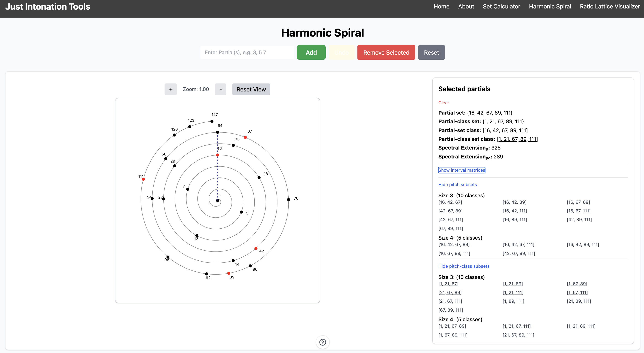Navigate to Ratio Lattice Visualizer
644x353 pixels.
coord(609,6)
